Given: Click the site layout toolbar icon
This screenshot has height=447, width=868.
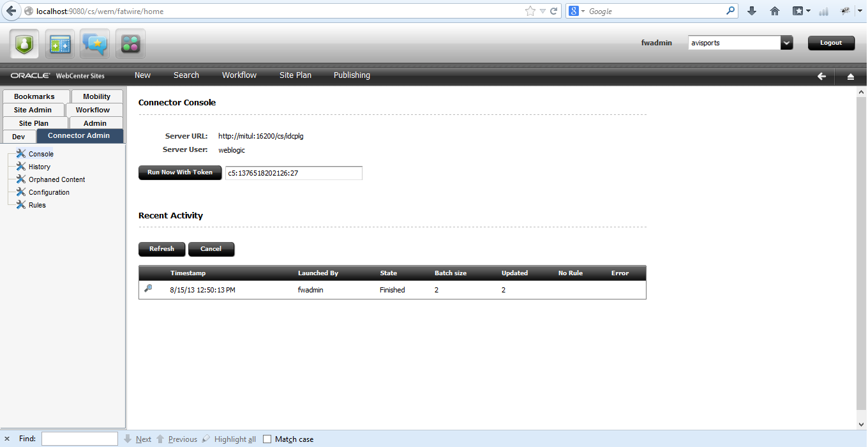Looking at the screenshot, I should coord(59,43).
